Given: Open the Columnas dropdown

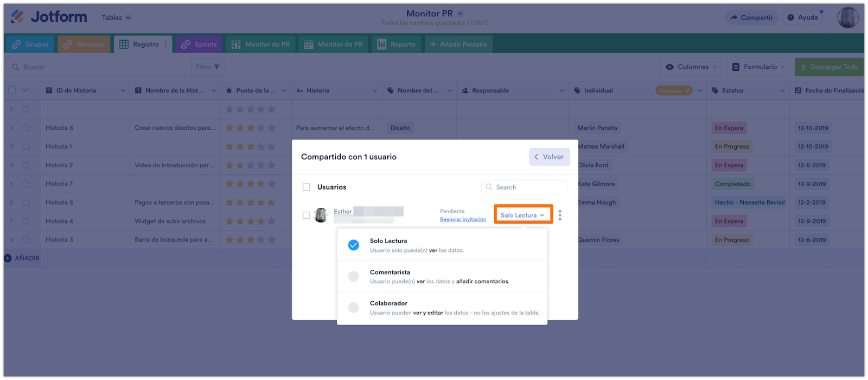Looking at the screenshot, I should tap(691, 67).
